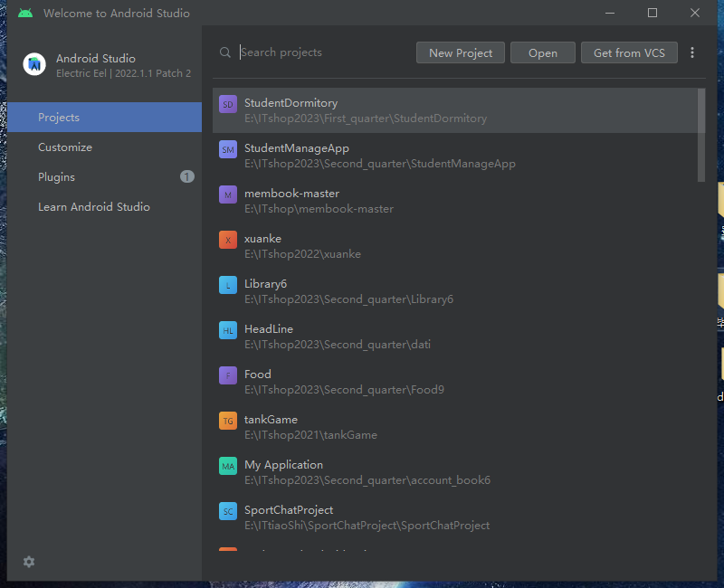Select the membook-master project name

[291, 194]
